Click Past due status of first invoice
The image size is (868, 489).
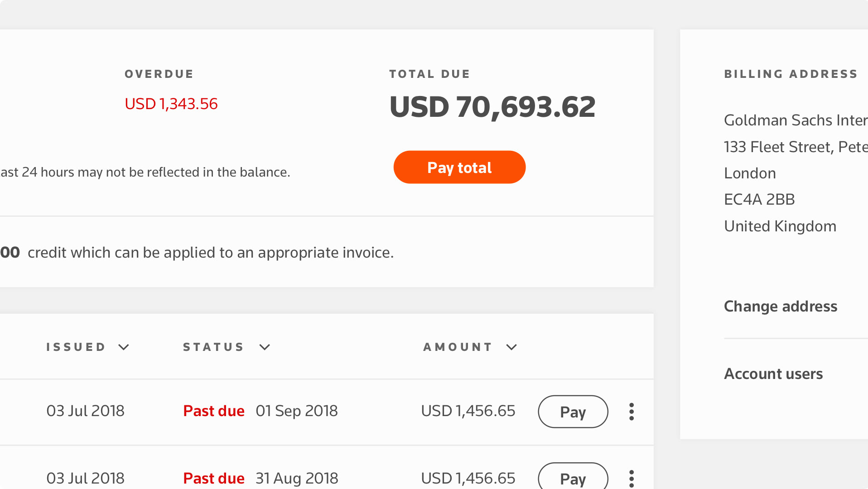point(214,411)
